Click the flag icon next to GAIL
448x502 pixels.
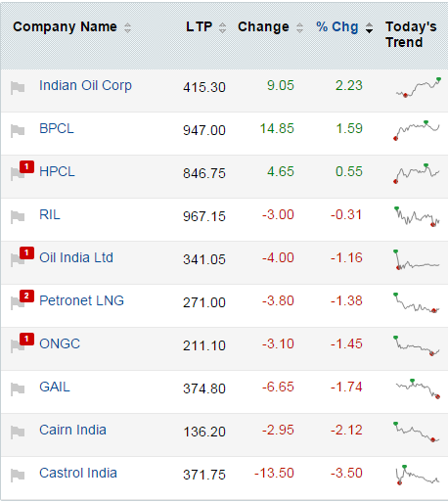click(18, 389)
